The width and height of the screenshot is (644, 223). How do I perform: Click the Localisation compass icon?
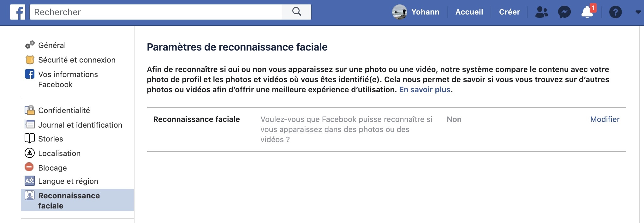point(30,153)
